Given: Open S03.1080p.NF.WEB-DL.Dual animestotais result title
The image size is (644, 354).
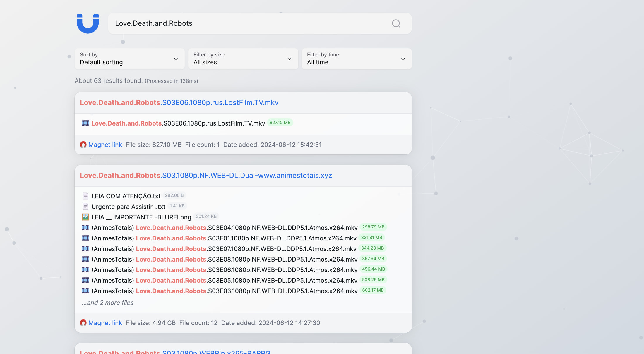Looking at the screenshot, I should (x=206, y=176).
